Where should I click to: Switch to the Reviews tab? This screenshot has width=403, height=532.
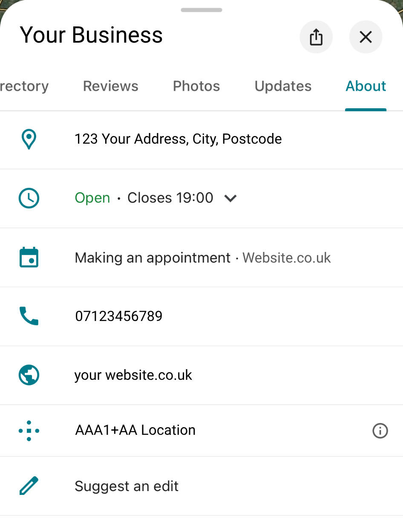[x=111, y=86]
